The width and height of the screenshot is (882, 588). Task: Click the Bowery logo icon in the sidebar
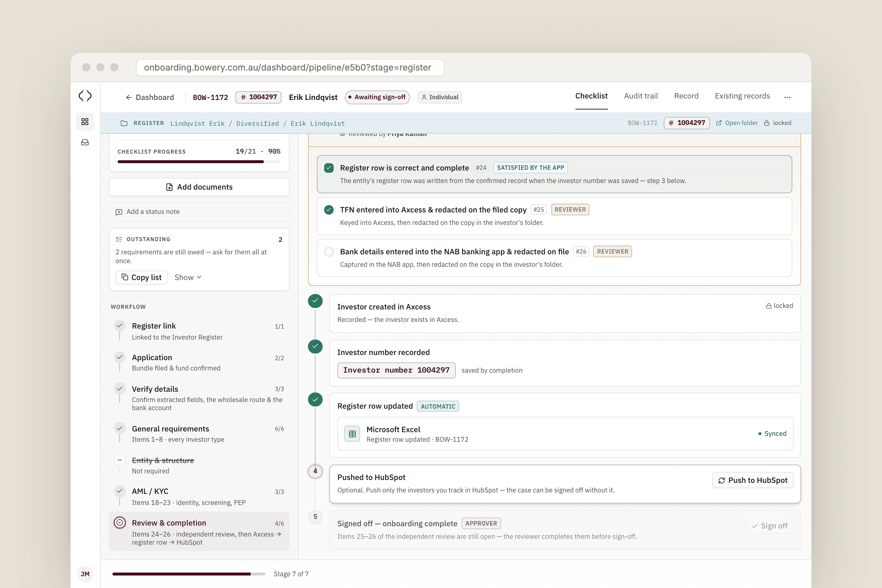coord(85,96)
